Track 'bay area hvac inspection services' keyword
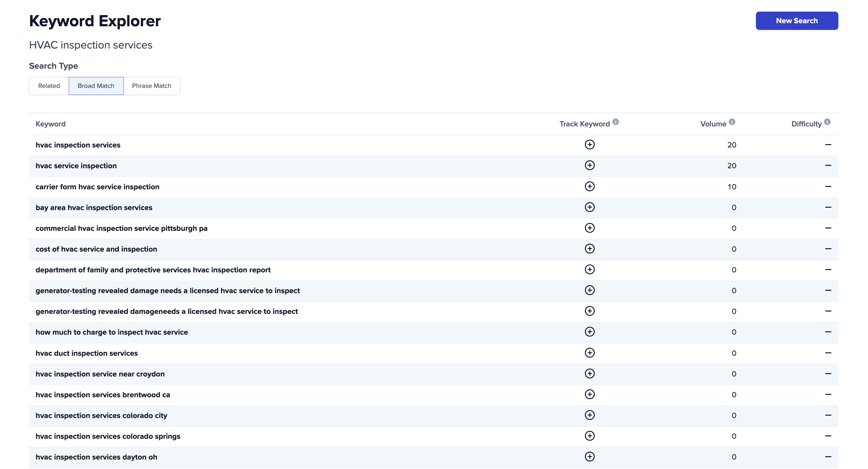Viewport: 868px width, 469px height. click(589, 207)
